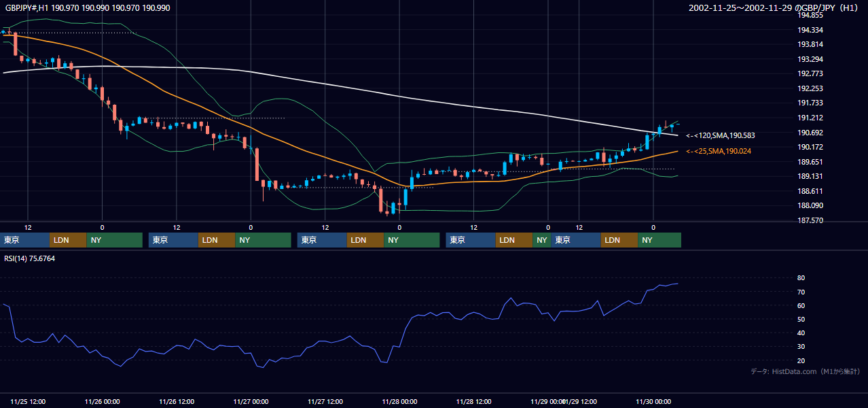
Task: Click the 190.172 price axis label
Action: point(811,147)
